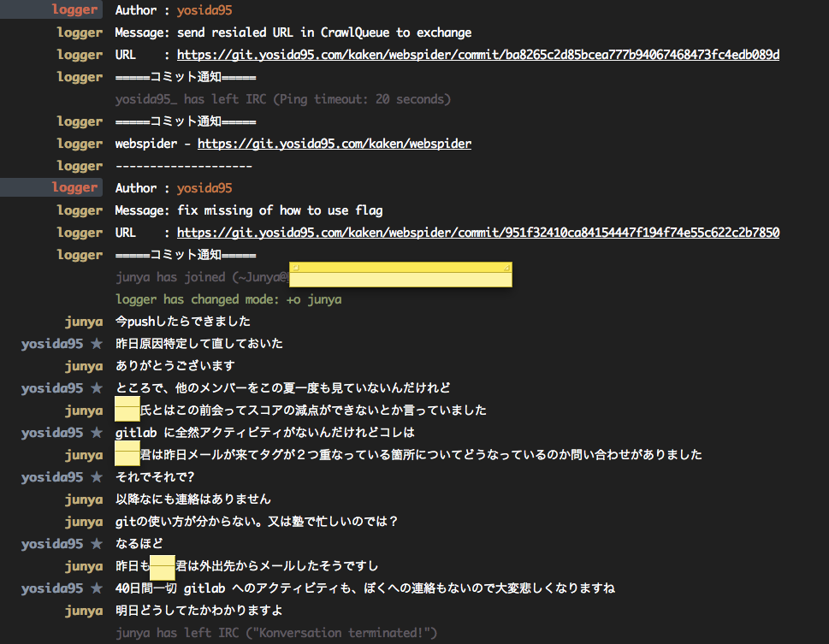The width and height of the screenshot is (829, 644).
Task: Select the yellow redaction before 君は昨日メールが来て
Action: (x=127, y=453)
